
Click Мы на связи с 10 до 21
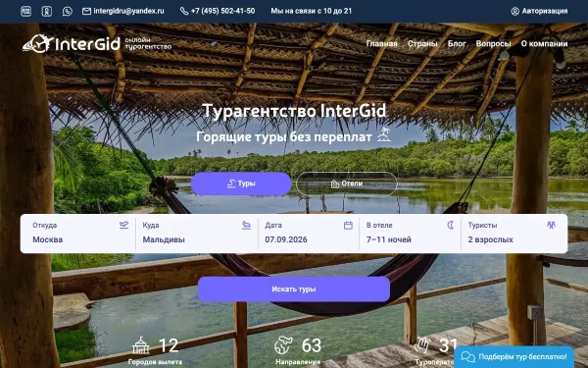(312, 11)
